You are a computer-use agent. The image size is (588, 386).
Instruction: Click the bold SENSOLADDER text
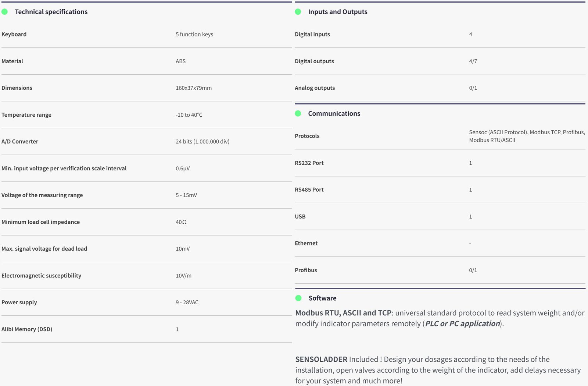coord(321,359)
